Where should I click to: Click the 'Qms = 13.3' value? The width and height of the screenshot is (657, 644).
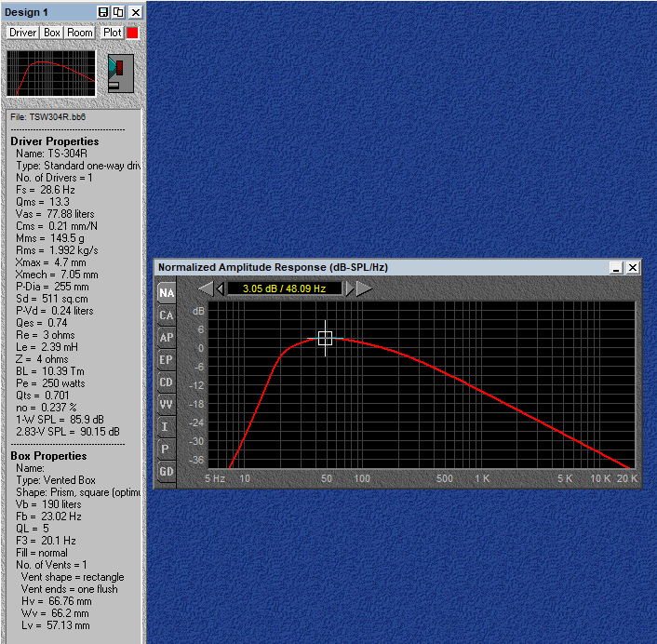[42, 202]
